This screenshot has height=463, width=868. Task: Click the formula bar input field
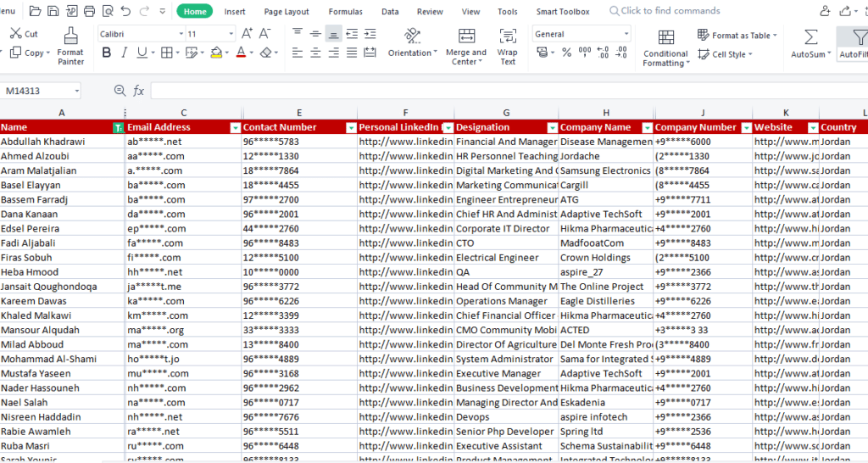[509, 91]
